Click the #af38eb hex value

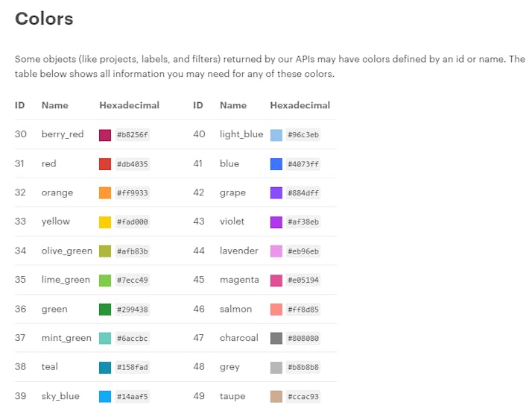click(303, 222)
